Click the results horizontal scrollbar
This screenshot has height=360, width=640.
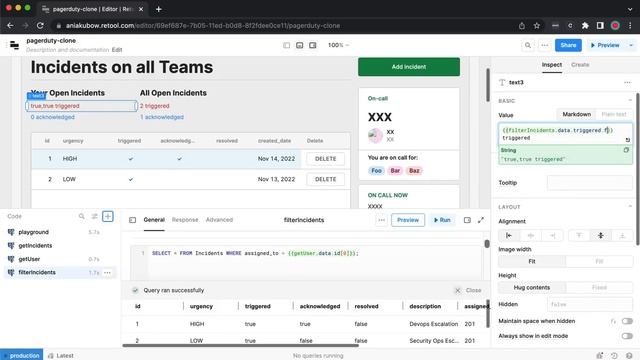(x=240, y=346)
